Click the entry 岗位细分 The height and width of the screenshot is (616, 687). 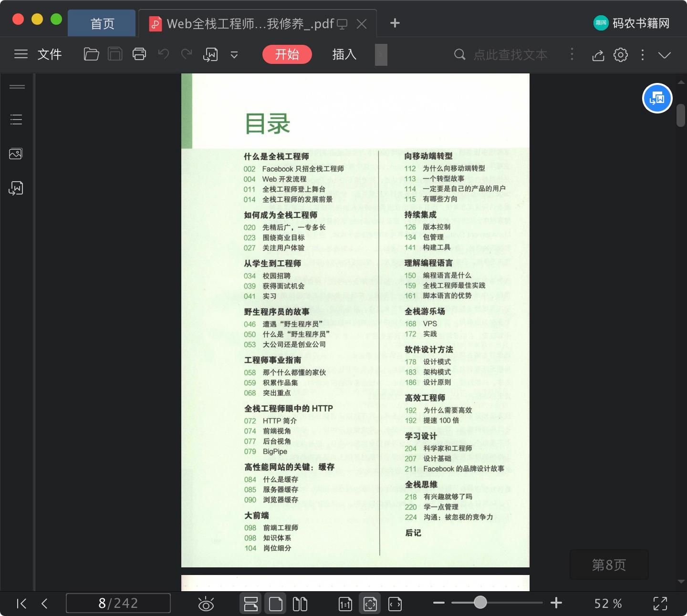[x=277, y=548]
